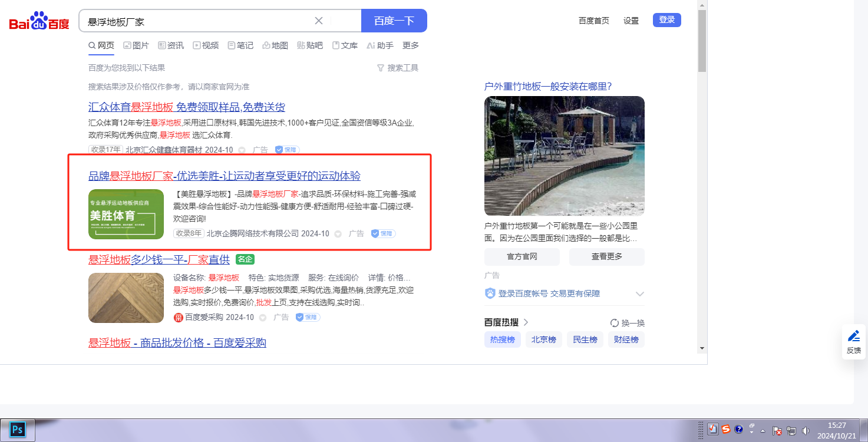The height and width of the screenshot is (442, 868).
Task: Open the 搜索工具 filter
Action: pyautogui.click(x=398, y=68)
